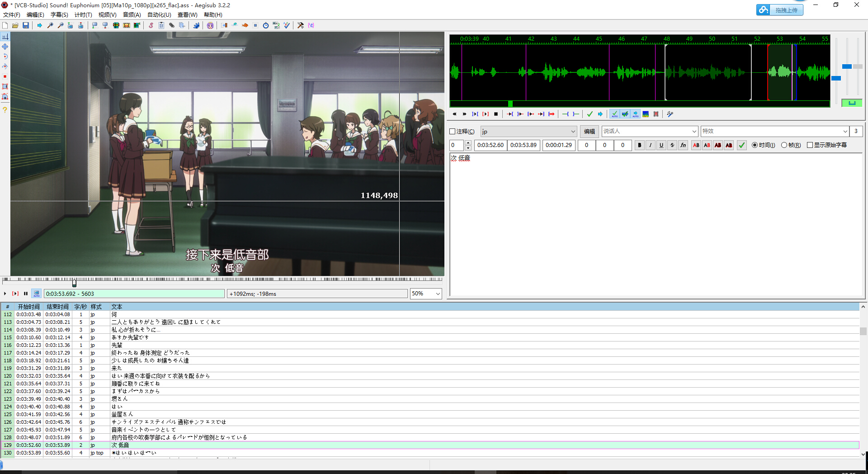Zoom in the video display

pos(50,25)
